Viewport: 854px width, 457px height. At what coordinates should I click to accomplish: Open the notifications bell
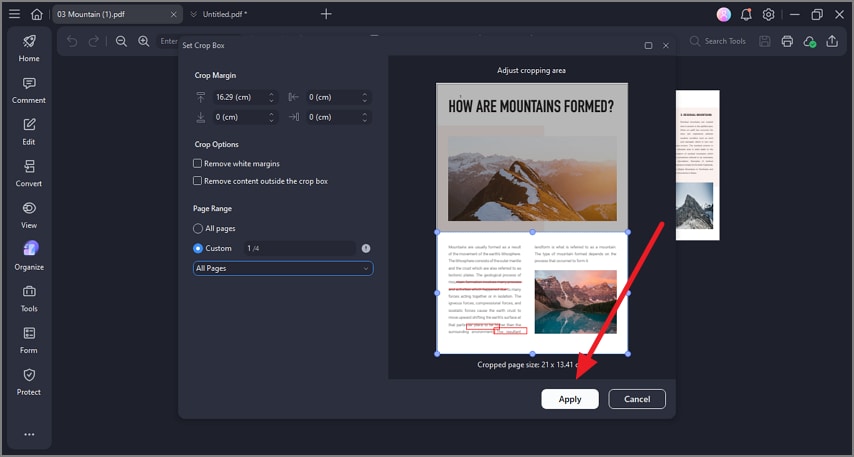coord(746,15)
